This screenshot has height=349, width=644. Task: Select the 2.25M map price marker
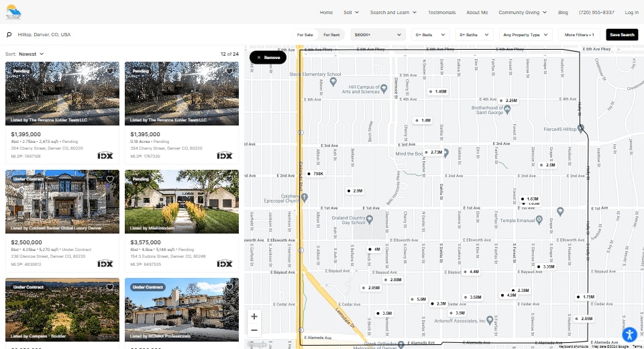[x=508, y=100]
